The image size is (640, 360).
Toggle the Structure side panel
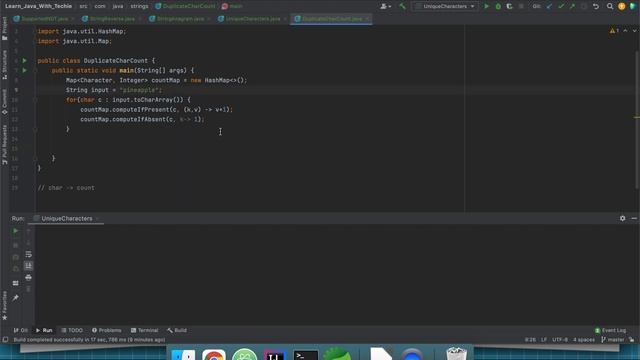tap(4, 64)
